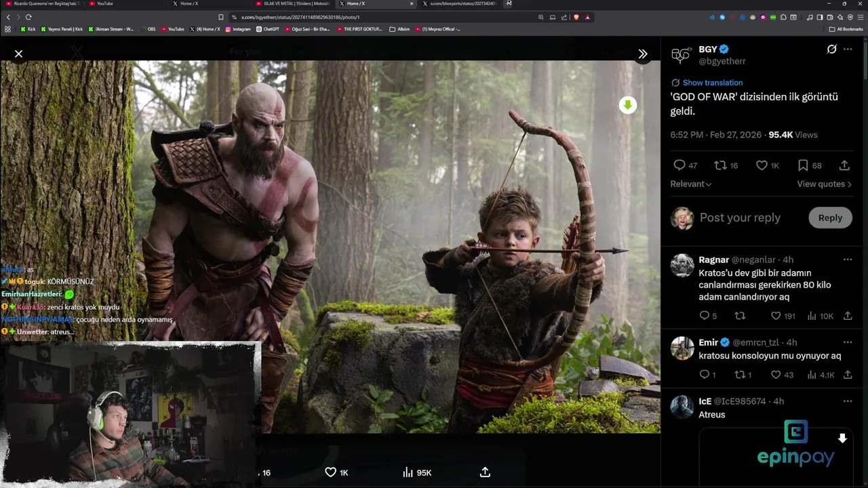The image size is (868, 488).
Task: Bookmark the tweet with 68 bookmarks
Action: [803, 165]
